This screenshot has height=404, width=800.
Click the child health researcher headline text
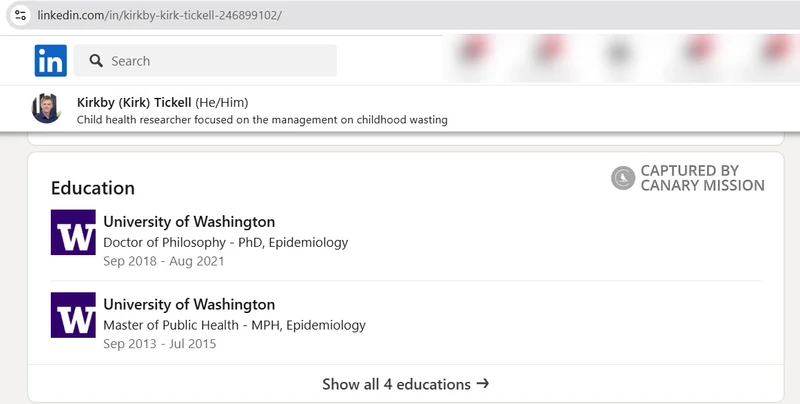tap(262, 120)
